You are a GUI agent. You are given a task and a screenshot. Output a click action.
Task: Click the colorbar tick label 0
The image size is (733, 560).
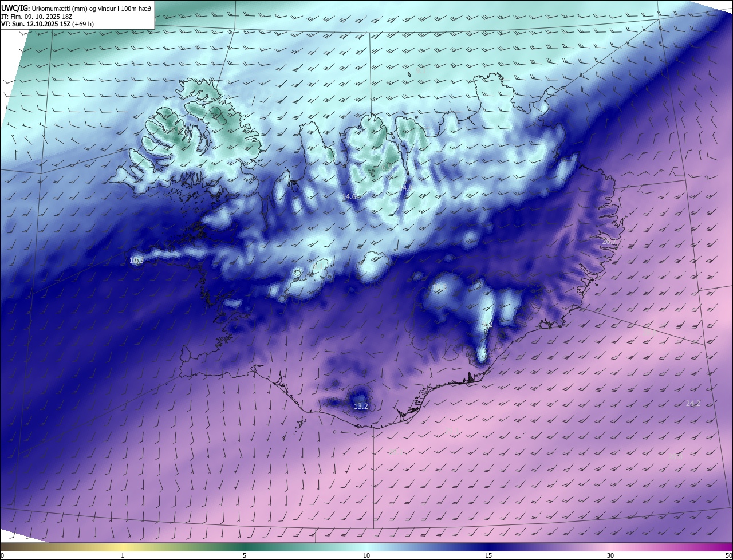(2, 555)
